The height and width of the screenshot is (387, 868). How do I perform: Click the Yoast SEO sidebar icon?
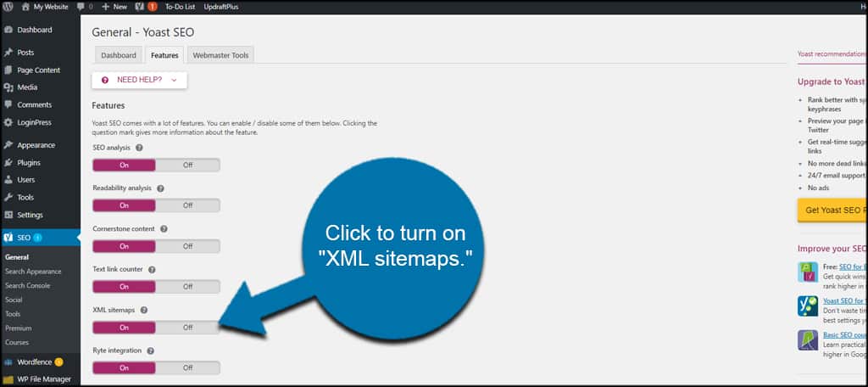click(8, 238)
